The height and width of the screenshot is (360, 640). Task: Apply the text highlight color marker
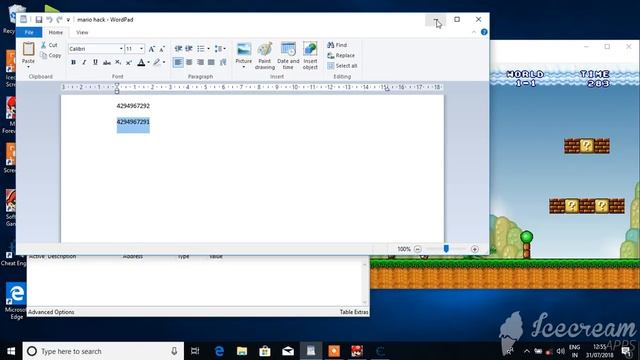[157, 62]
